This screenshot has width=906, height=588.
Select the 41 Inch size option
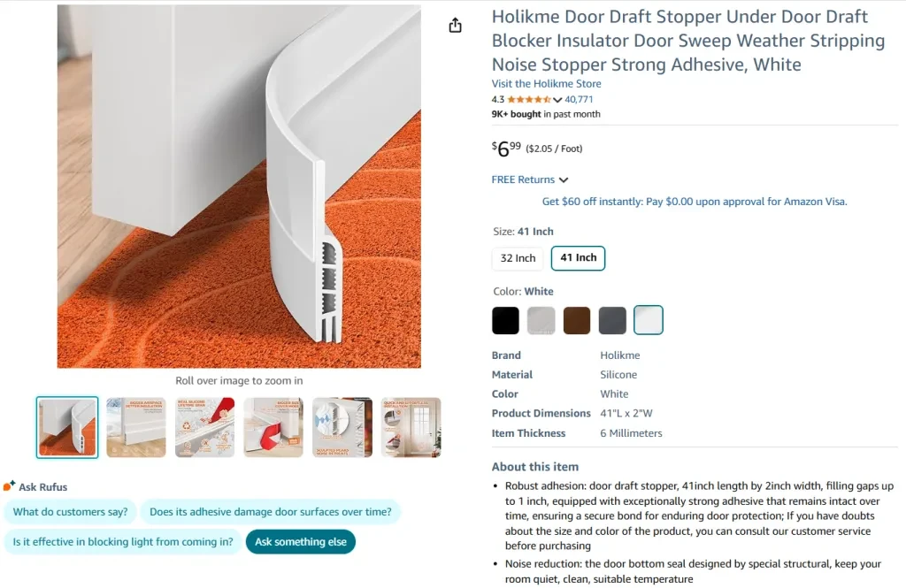[579, 257]
